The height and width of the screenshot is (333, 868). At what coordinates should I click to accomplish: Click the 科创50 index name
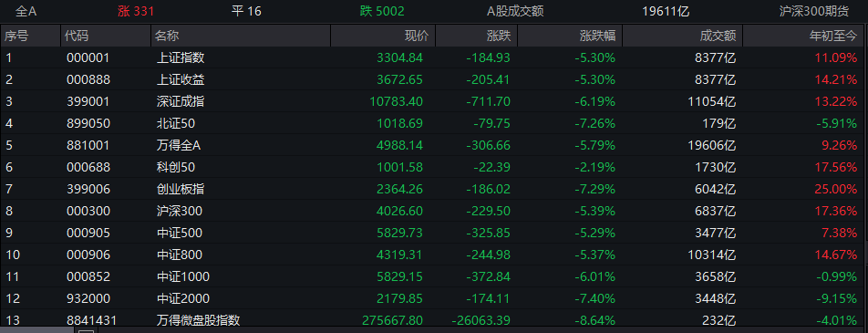tap(175, 167)
